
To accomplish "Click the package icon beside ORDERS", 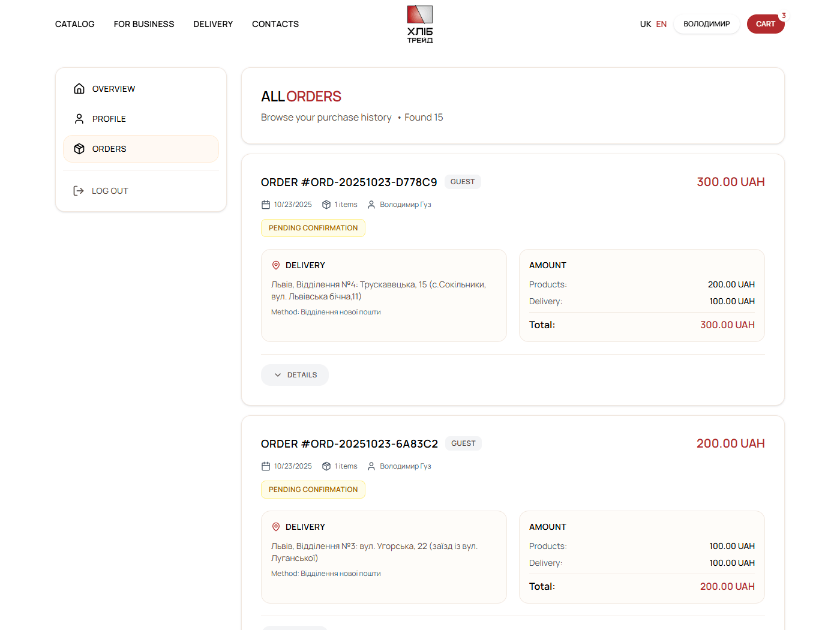I will [79, 148].
